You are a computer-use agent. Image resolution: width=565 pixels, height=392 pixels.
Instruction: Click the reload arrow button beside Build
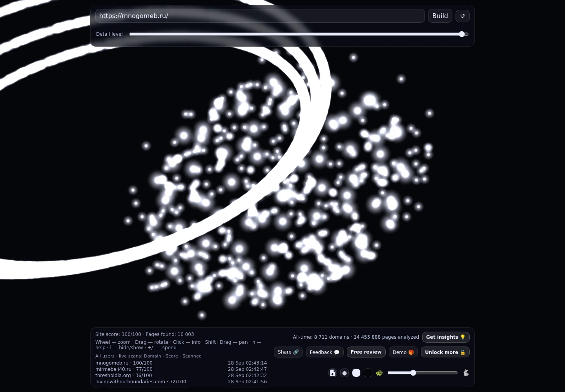pos(462,16)
